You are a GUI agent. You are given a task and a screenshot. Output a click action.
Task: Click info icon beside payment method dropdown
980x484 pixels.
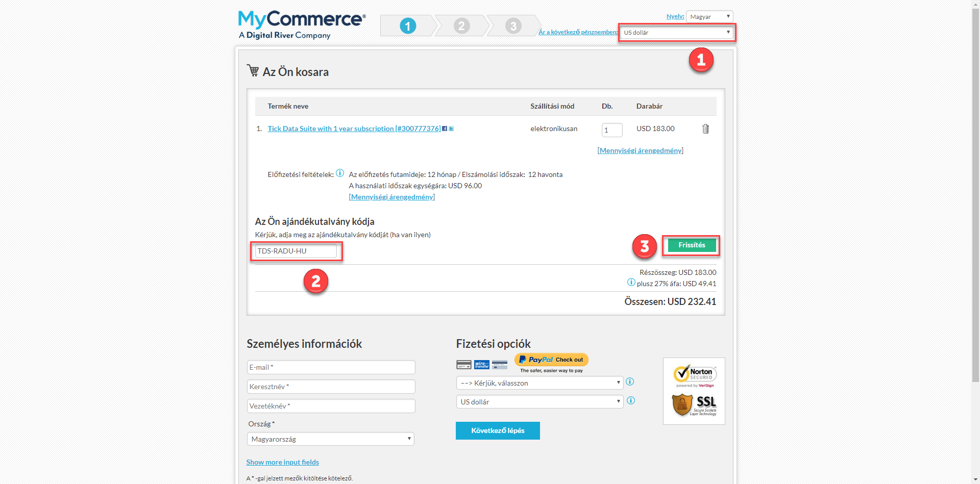click(x=630, y=381)
